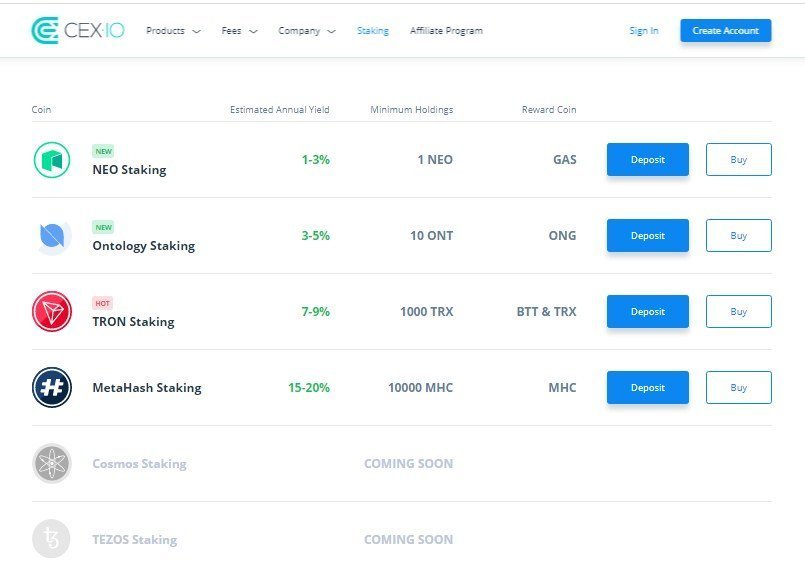The image size is (805, 569).
Task: Click the 10 ONT minimum holdings
Action: pyautogui.click(x=432, y=236)
